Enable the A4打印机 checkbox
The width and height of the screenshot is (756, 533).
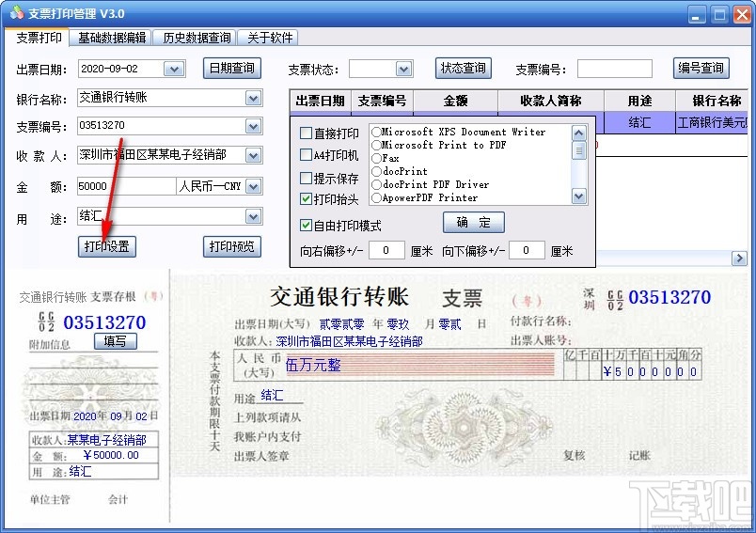click(x=306, y=155)
